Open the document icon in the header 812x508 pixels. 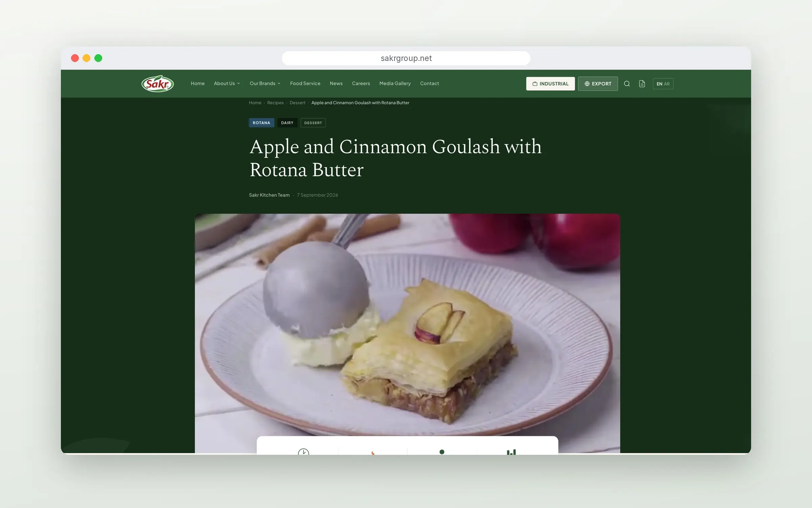coord(642,84)
